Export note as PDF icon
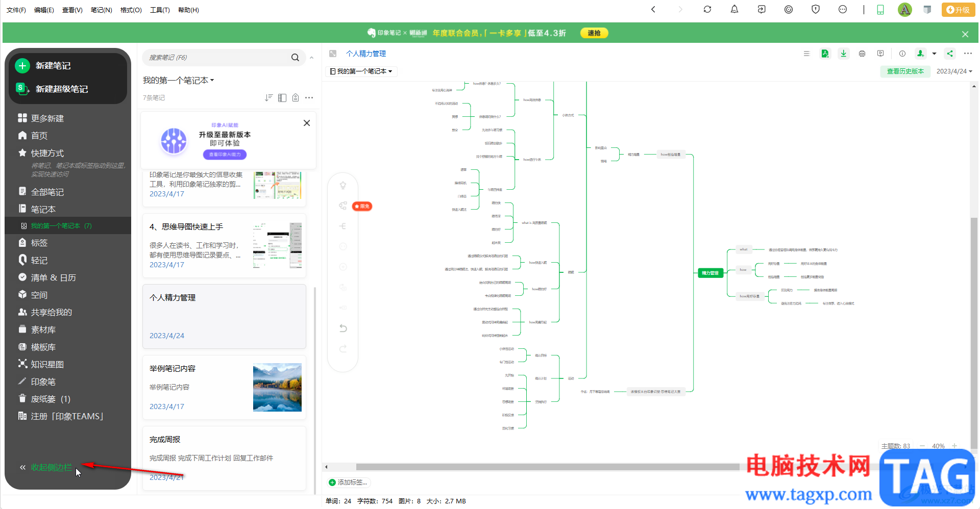 [x=825, y=54]
